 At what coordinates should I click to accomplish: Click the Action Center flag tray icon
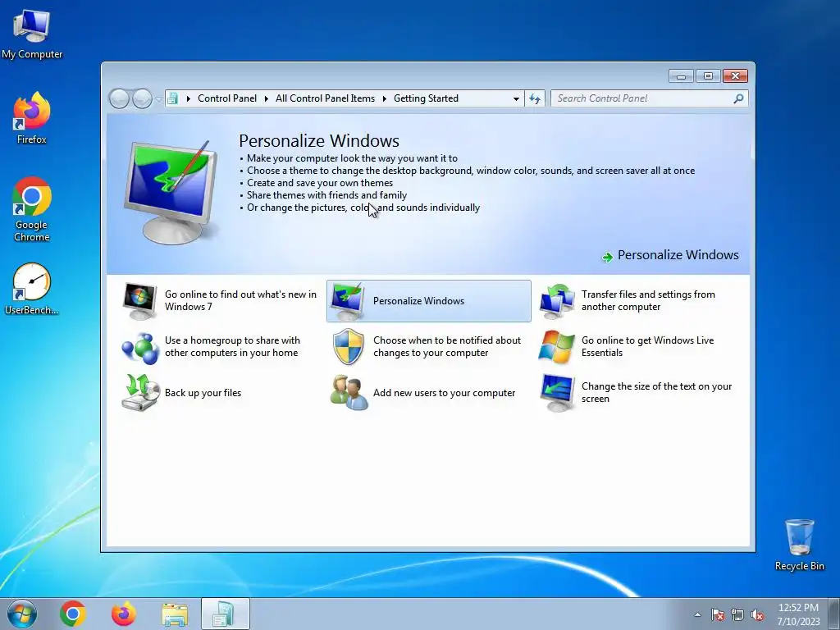click(x=718, y=615)
